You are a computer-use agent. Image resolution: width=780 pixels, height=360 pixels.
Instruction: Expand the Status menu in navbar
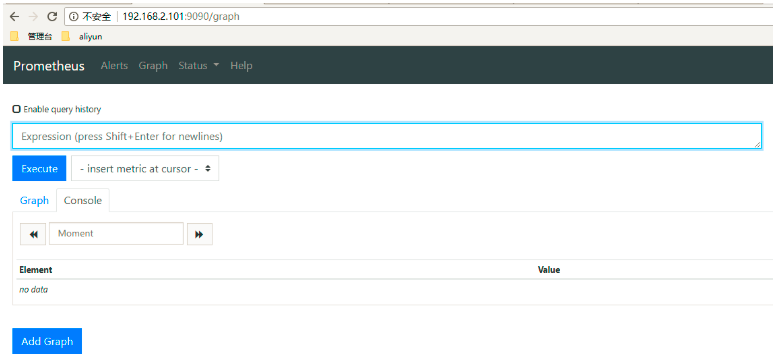coord(198,66)
